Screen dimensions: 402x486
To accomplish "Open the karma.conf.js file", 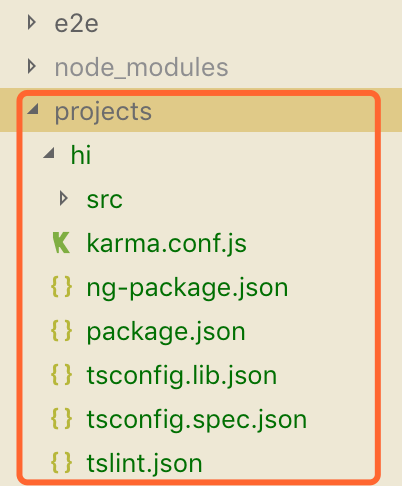I will [167, 243].
